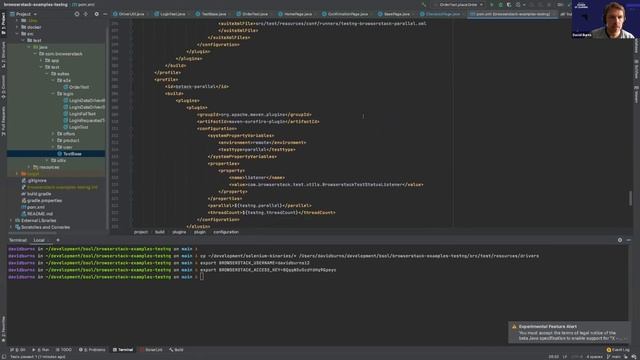This screenshot has width=640, height=360.
Task: Open the Event Log from bottom right
Action: (x=618, y=350)
